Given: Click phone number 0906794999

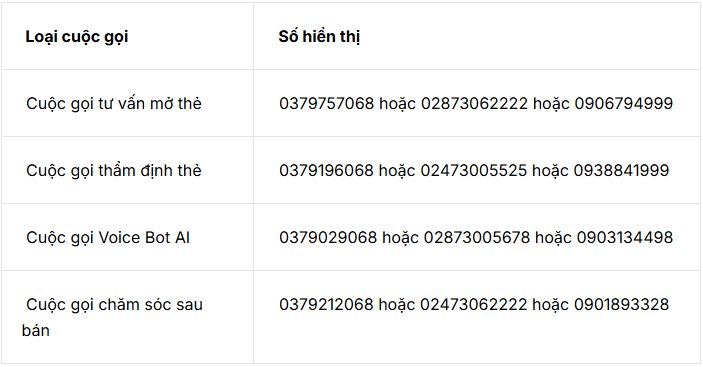Looking at the screenshot, I should click(x=624, y=104).
